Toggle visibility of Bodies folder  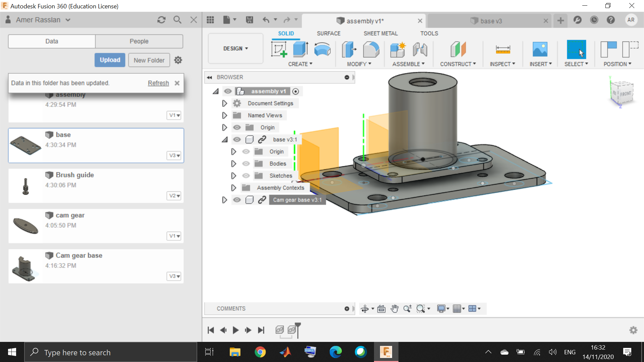click(x=246, y=164)
